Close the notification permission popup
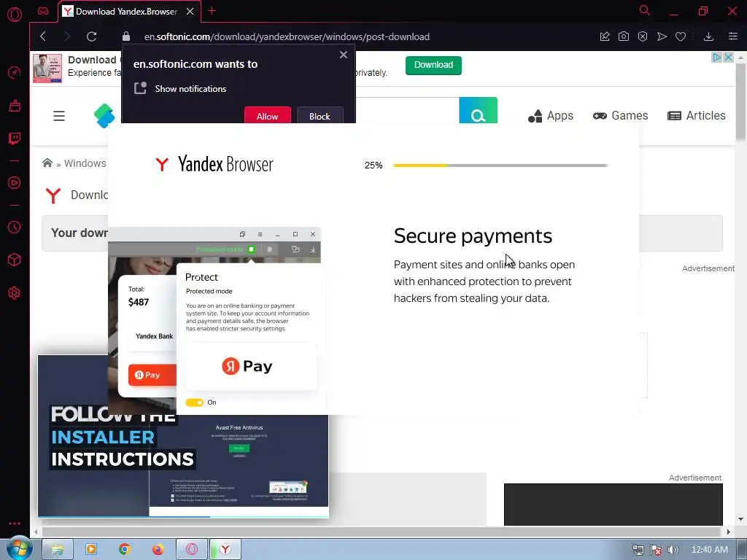This screenshot has width=747, height=560. (x=344, y=55)
